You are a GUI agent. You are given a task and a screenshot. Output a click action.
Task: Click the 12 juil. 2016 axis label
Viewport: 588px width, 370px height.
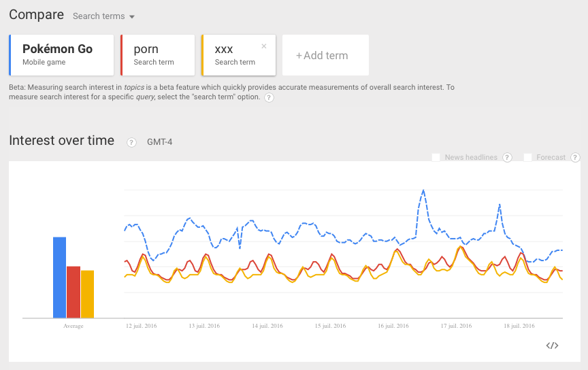pos(142,326)
